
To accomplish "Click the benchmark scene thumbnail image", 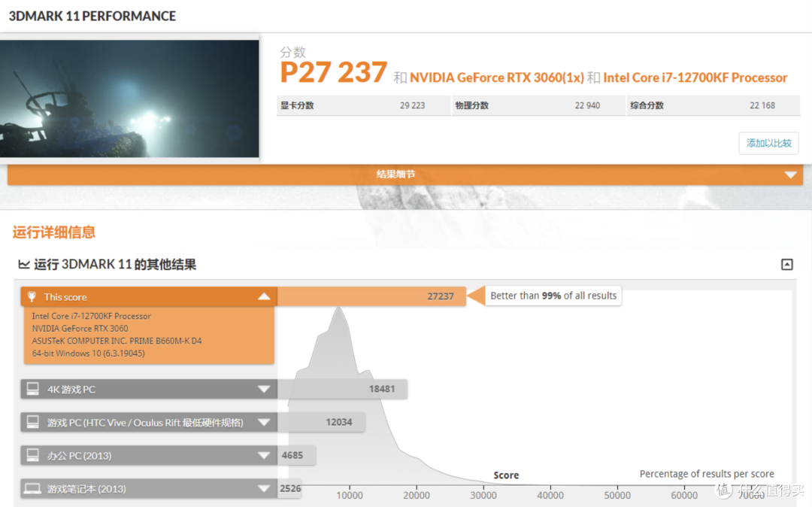I will [129, 99].
